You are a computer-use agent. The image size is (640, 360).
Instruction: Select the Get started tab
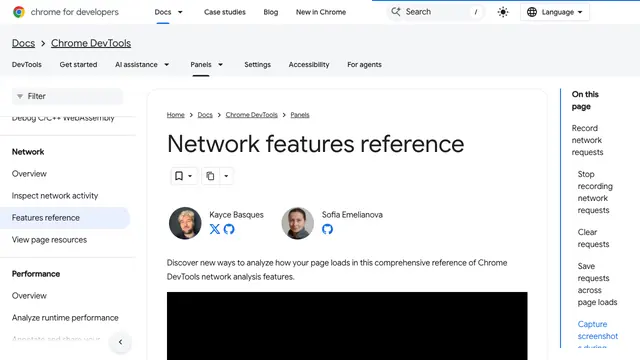78,64
